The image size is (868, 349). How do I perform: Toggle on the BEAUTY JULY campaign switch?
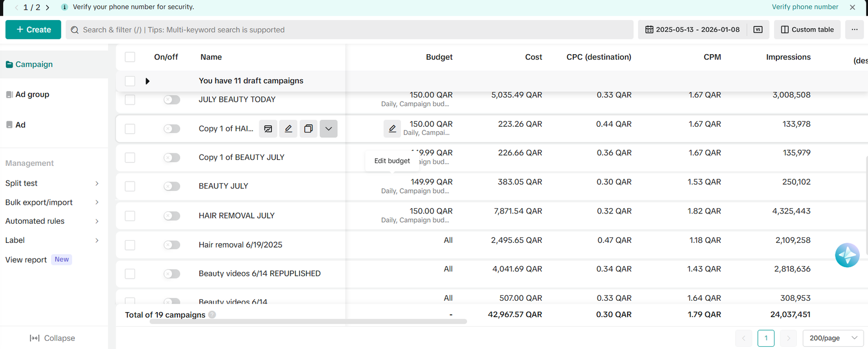click(x=172, y=186)
